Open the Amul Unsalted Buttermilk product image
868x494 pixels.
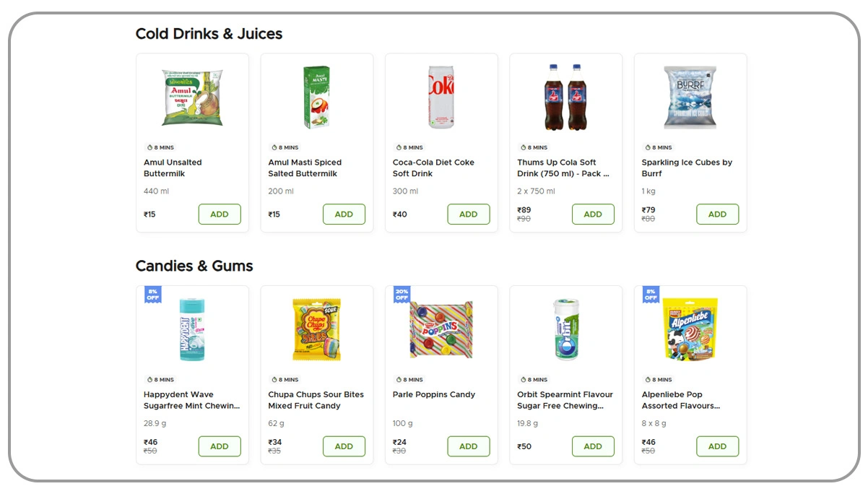(192, 98)
